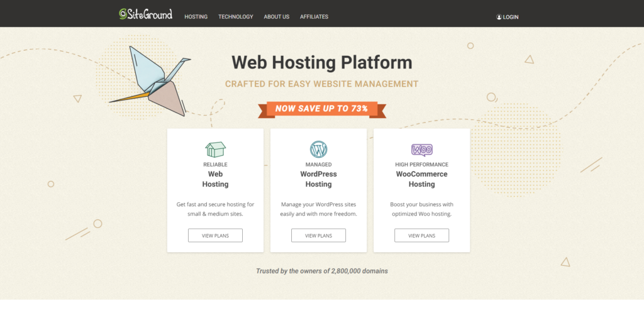Click the WordPress Hosting card title
The image size is (644, 325).
pos(318,179)
